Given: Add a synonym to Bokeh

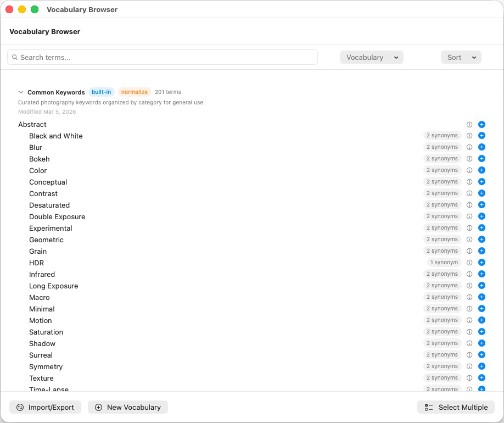Looking at the screenshot, I should point(481,158).
